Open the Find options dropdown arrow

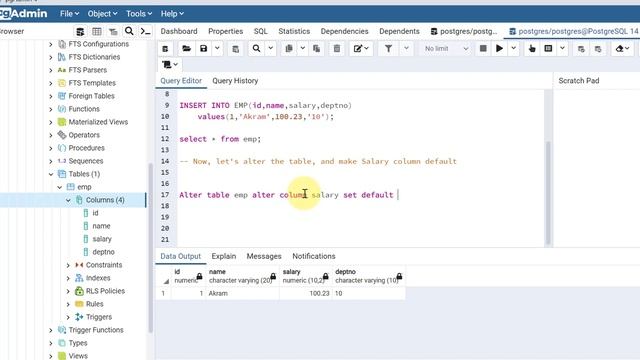[x=270, y=49]
